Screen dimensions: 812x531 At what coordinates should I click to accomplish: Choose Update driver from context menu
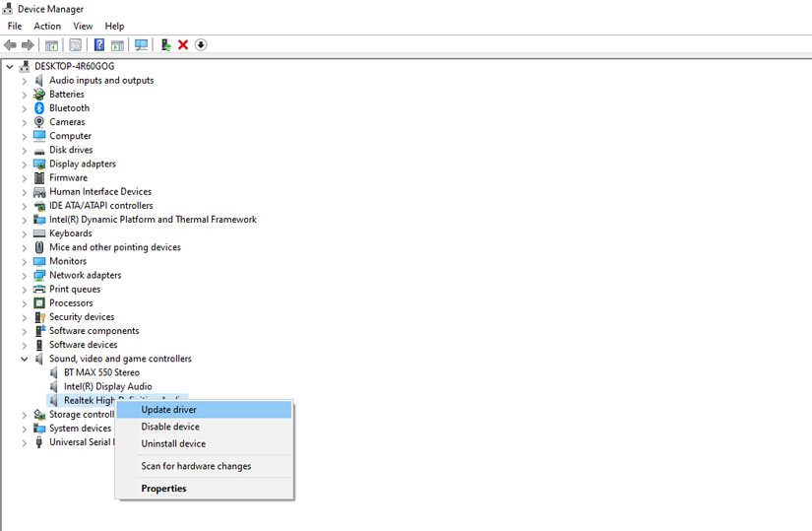coord(204,410)
